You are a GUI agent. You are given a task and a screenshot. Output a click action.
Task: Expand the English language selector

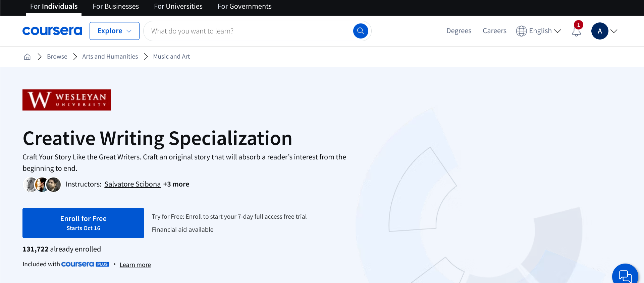click(x=539, y=31)
